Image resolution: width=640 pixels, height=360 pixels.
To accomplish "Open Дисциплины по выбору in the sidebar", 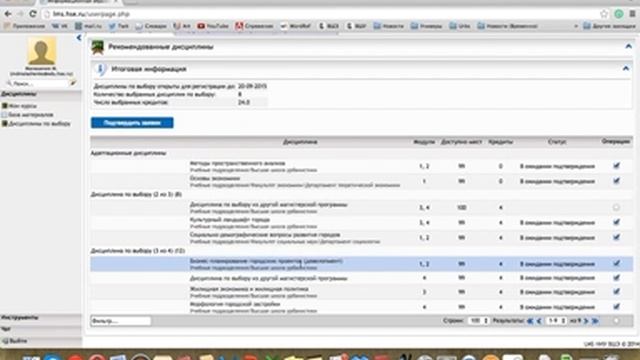I will click(x=36, y=124).
